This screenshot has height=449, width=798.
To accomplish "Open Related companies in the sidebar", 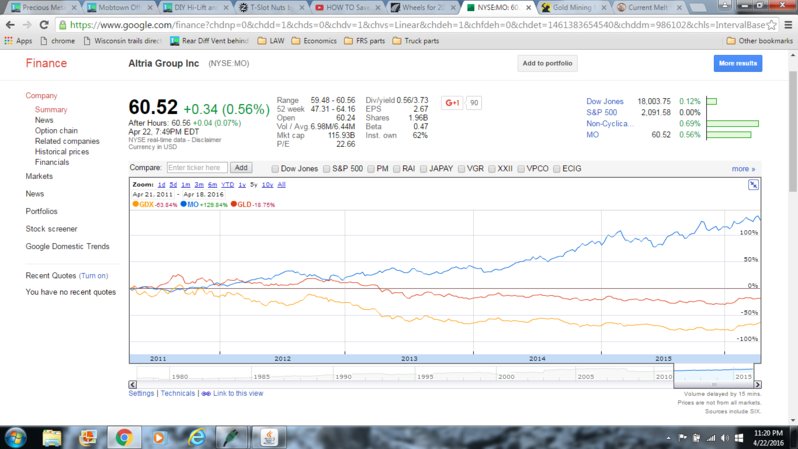I will tap(67, 141).
